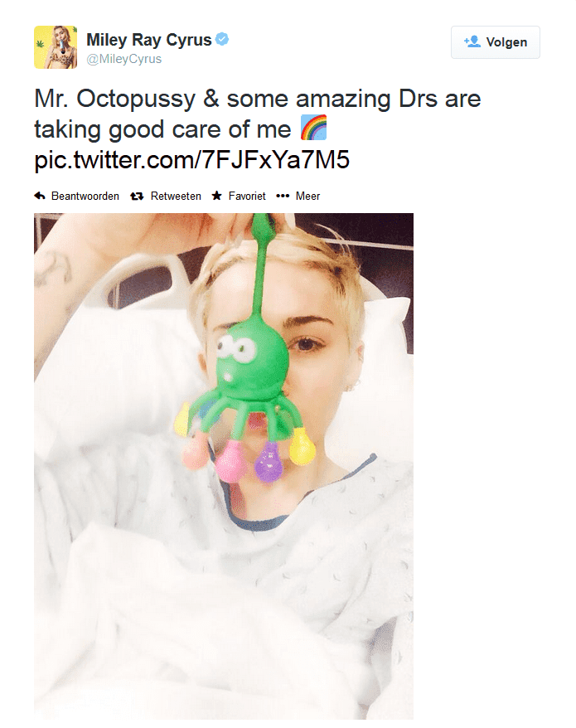Open the pic.twitter.com/7FJFxYa7M5 link
This screenshot has height=728, width=576.
(x=191, y=159)
